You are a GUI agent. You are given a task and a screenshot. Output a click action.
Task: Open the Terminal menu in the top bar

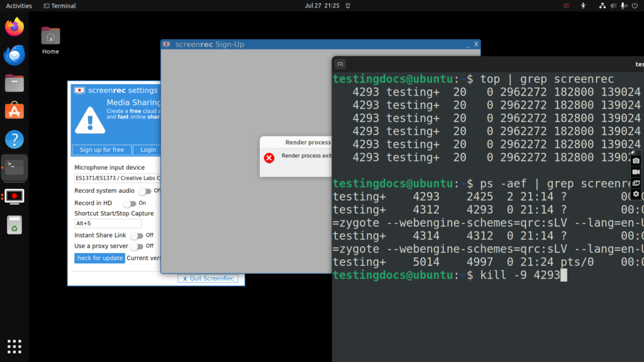[x=59, y=6]
